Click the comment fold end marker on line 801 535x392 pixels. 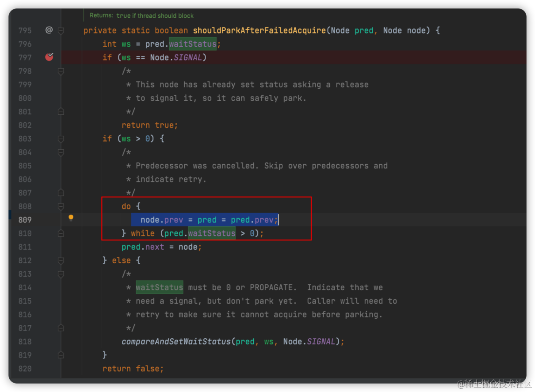click(x=61, y=112)
